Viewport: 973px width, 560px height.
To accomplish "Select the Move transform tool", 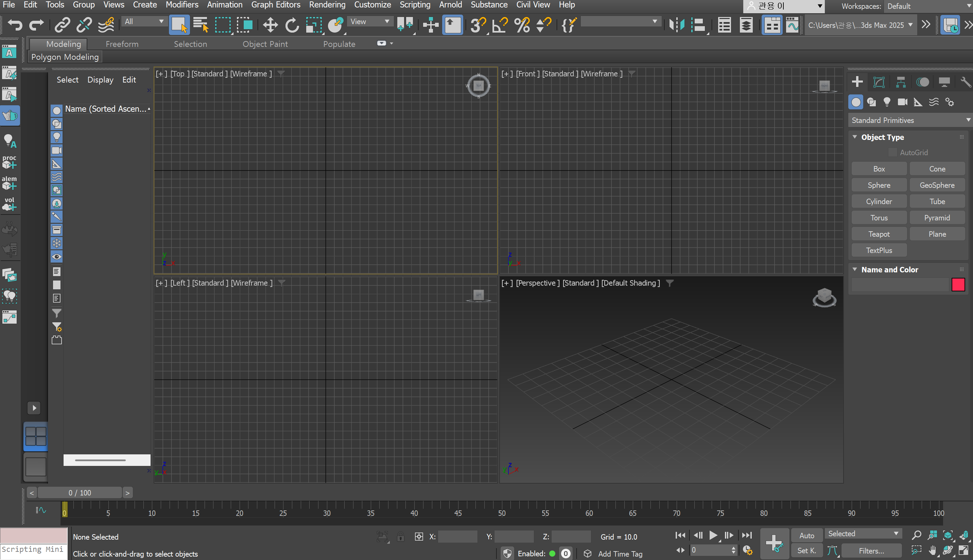I will point(270,25).
